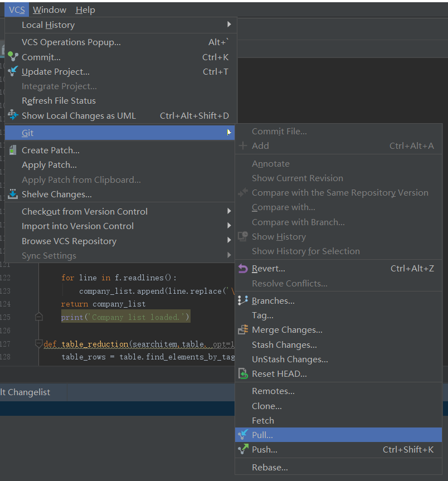This screenshot has height=481, width=448.
Task: Click the Show History clock icon
Action: pyautogui.click(x=243, y=236)
